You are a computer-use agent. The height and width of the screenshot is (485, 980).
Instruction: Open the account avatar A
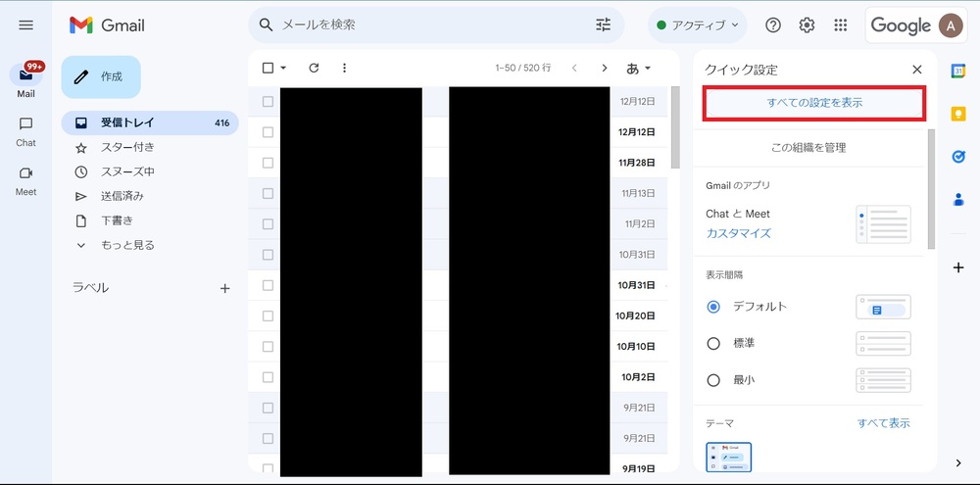(951, 25)
